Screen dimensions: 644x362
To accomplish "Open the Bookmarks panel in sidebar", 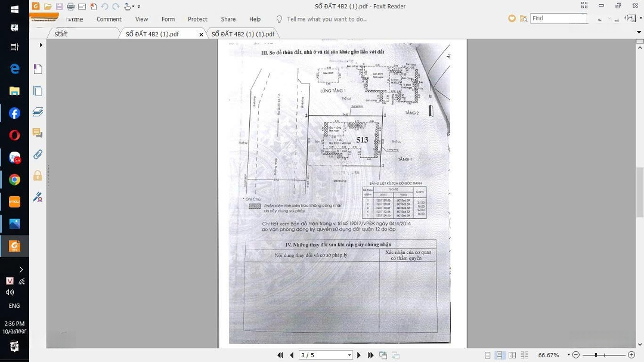I will coord(38,69).
